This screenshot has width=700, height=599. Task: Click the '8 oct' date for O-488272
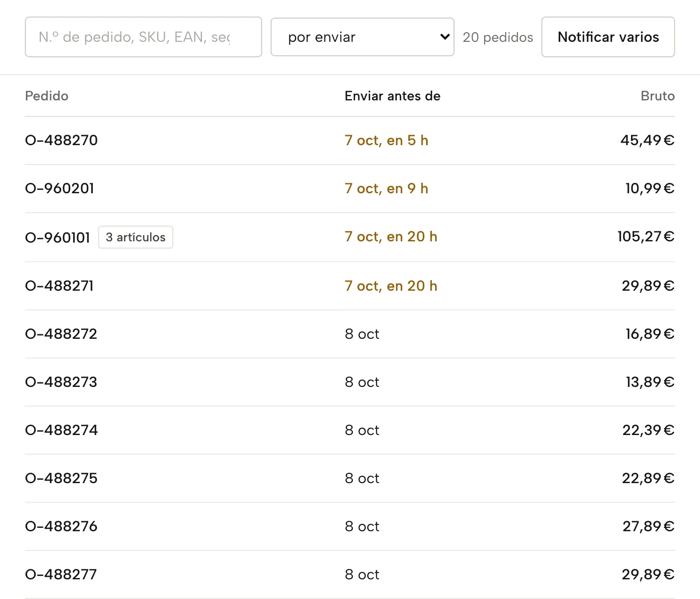click(x=362, y=334)
